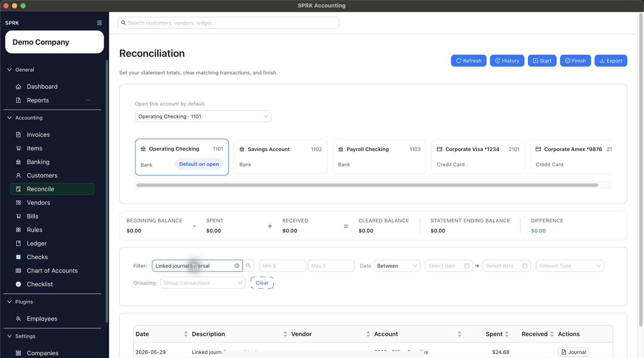
Task: Select the Corporate Visa *1234 card
Action: coord(478,157)
